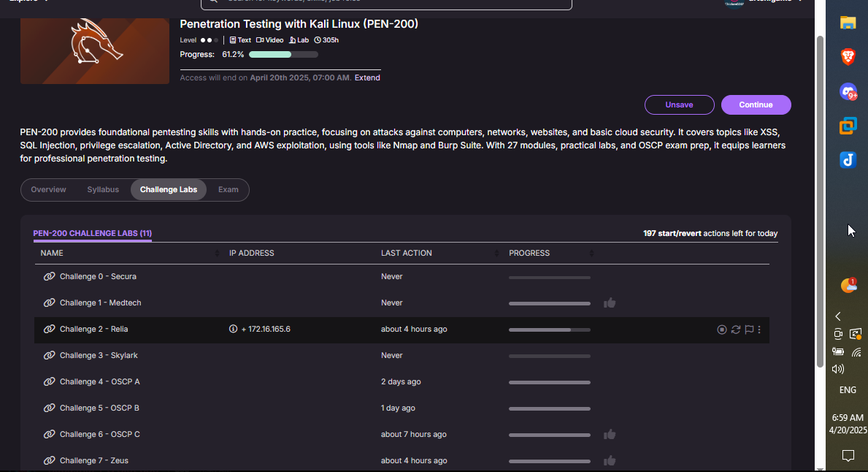Switch to the Overview tab

coord(48,189)
